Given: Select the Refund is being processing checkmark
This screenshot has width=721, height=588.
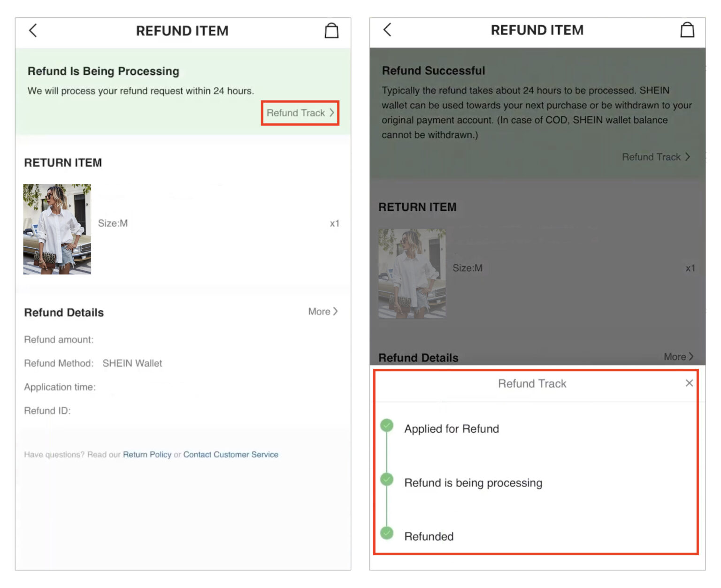Looking at the screenshot, I should click(386, 479).
